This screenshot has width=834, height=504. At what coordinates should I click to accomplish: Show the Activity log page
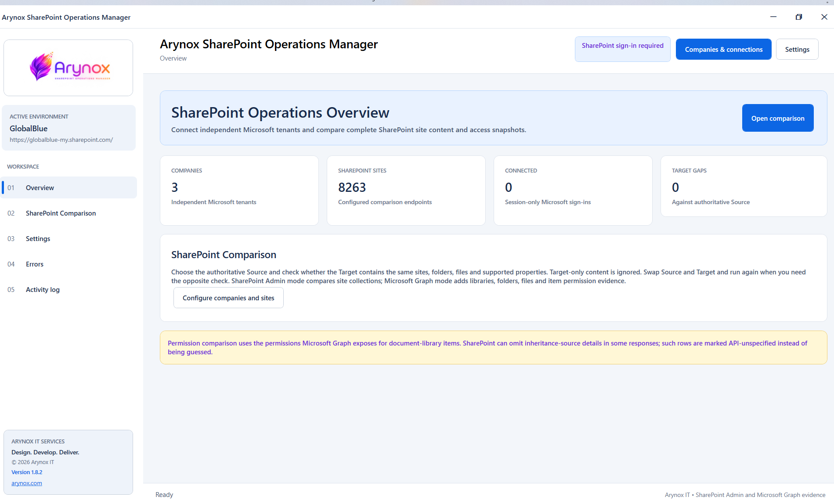(69, 289)
